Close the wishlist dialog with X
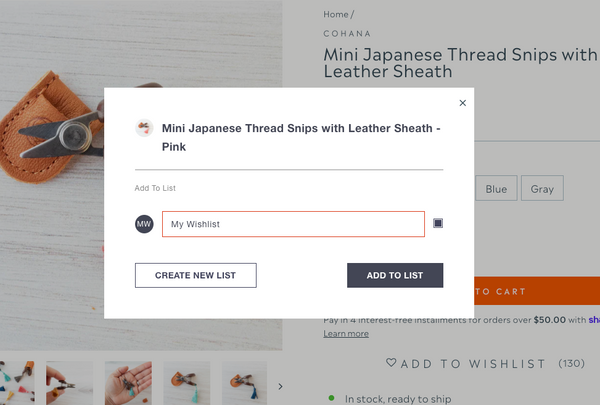Screen dimensions: 600x405 pos(463,103)
